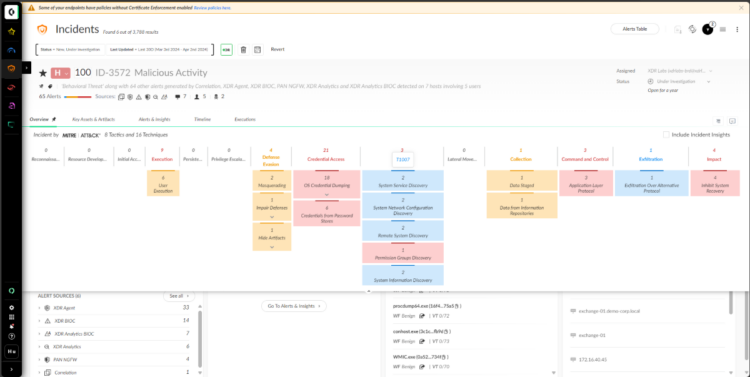Click the save filter icon next to trash
The image size is (750, 377).
(x=258, y=50)
